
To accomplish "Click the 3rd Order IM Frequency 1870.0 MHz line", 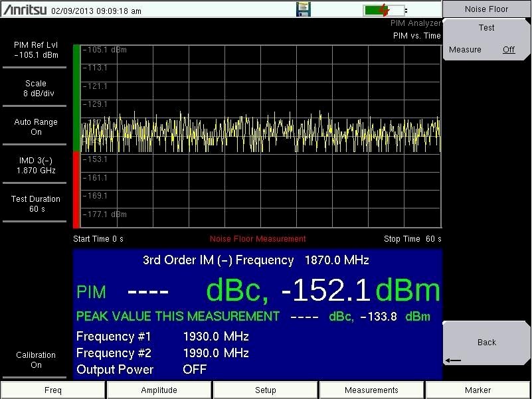I will [x=256, y=260].
